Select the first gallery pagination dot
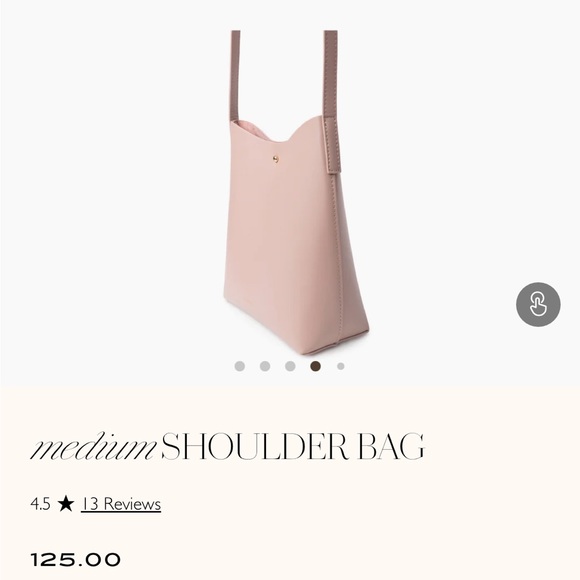Viewport: 580px width, 580px height. tap(240, 366)
